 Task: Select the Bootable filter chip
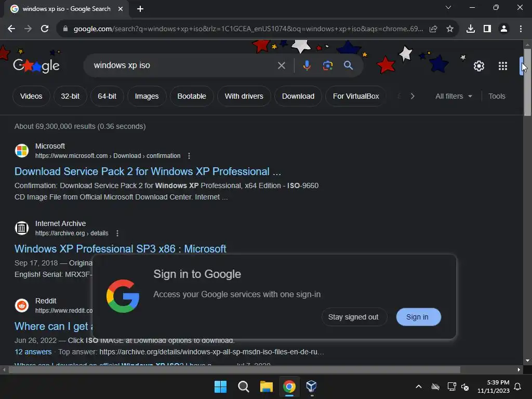192,96
